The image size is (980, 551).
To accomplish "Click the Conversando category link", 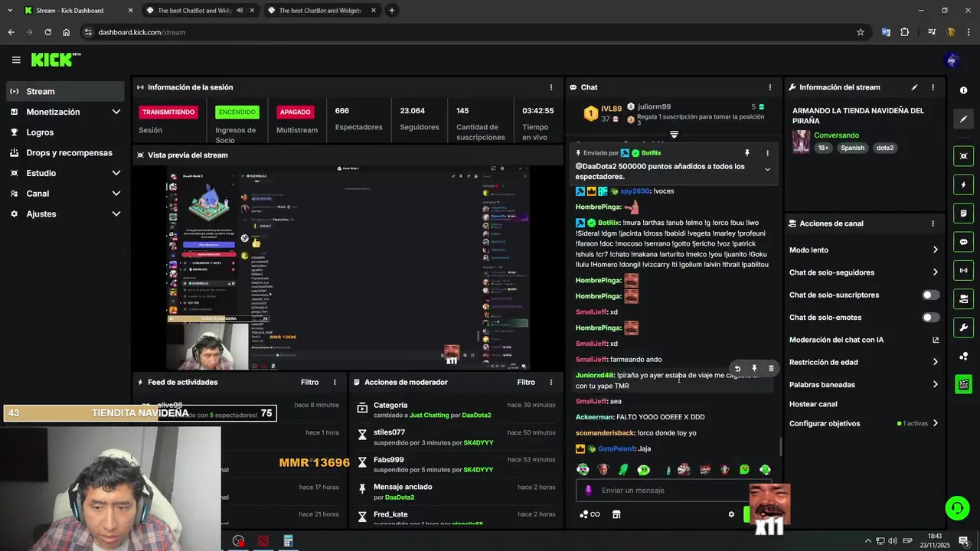I will pyautogui.click(x=836, y=135).
